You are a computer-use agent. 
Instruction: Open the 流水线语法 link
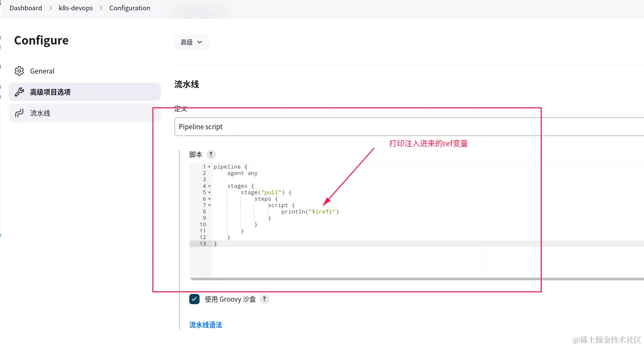point(206,325)
